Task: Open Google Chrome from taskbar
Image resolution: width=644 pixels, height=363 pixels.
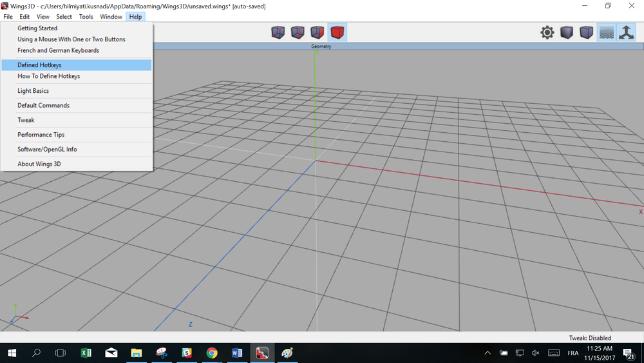Action: click(x=211, y=353)
